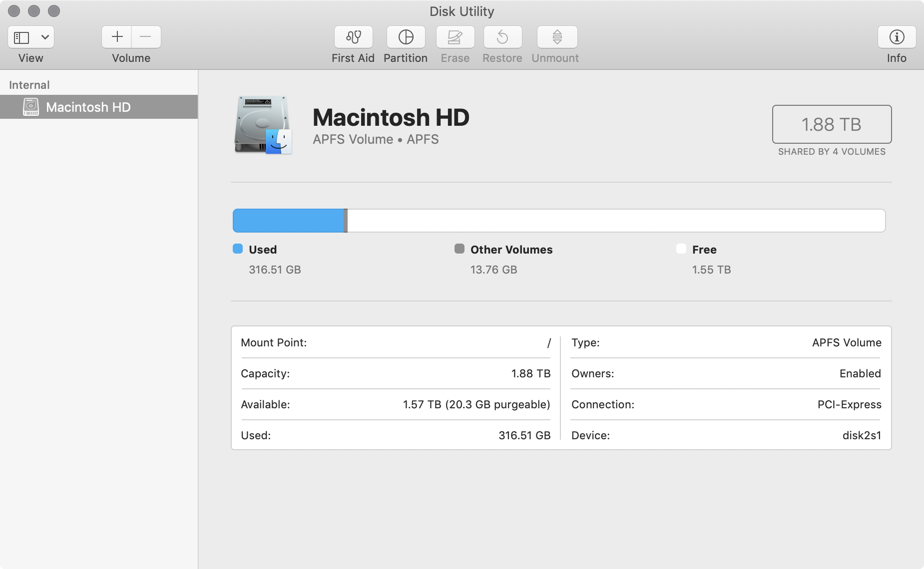
Task: Click the gray Other Volumes legend swatch
Action: coord(460,249)
